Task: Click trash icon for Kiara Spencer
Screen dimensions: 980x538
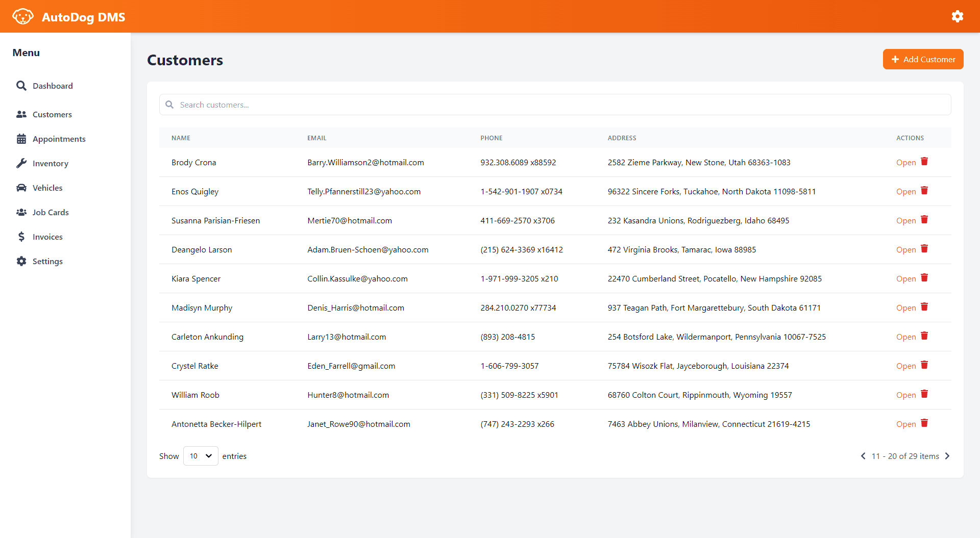Action: pos(924,278)
